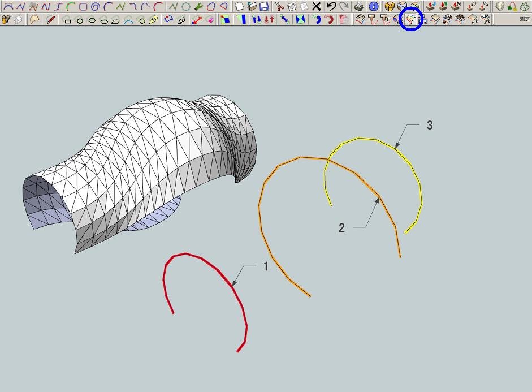
Task: Click the red upward arrows icon
Action: click(x=270, y=20)
